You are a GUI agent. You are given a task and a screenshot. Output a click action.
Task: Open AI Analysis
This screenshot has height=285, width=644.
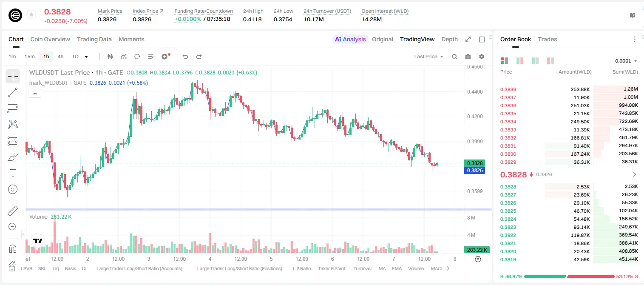(x=350, y=39)
